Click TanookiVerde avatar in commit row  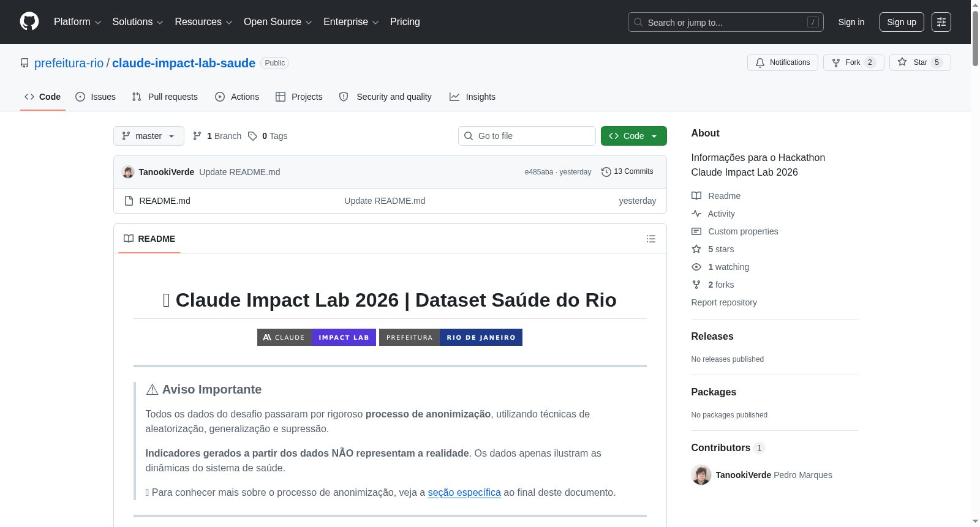[128, 172]
